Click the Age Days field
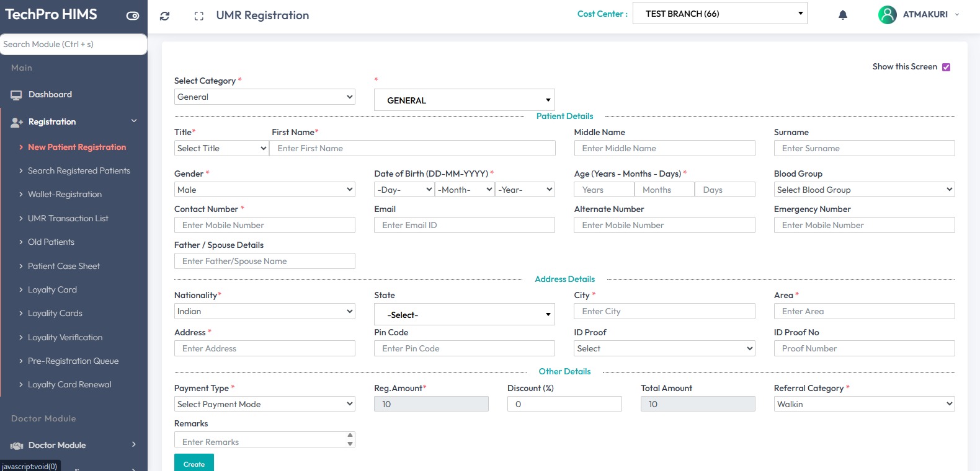980x471 pixels. tap(725, 190)
